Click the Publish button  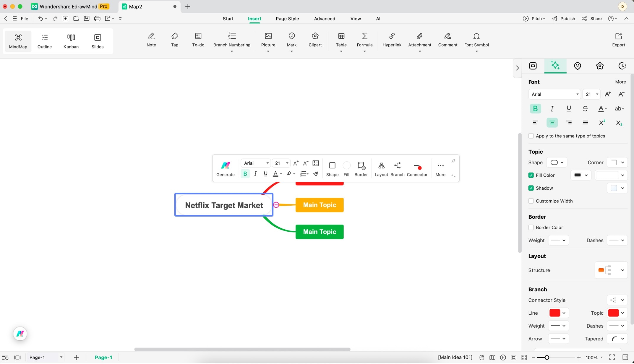coord(563,19)
